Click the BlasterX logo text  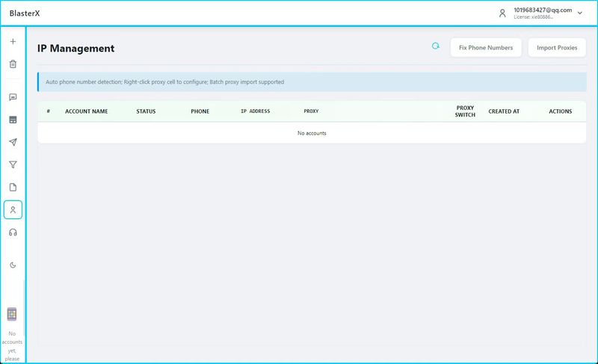[x=25, y=13]
